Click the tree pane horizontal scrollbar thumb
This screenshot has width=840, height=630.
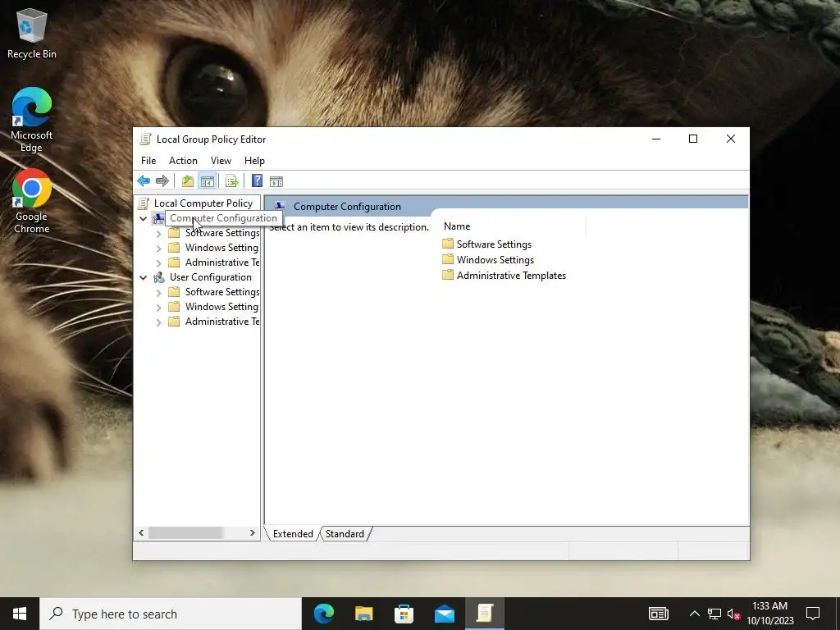click(x=185, y=533)
